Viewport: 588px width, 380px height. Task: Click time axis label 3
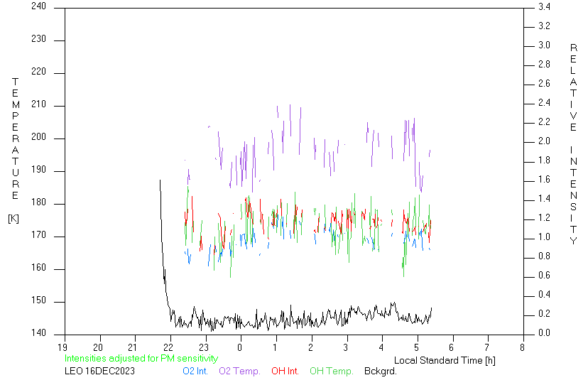point(345,347)
